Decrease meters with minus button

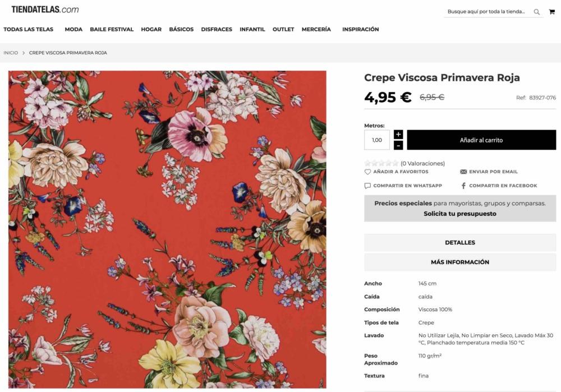(398, 145)
